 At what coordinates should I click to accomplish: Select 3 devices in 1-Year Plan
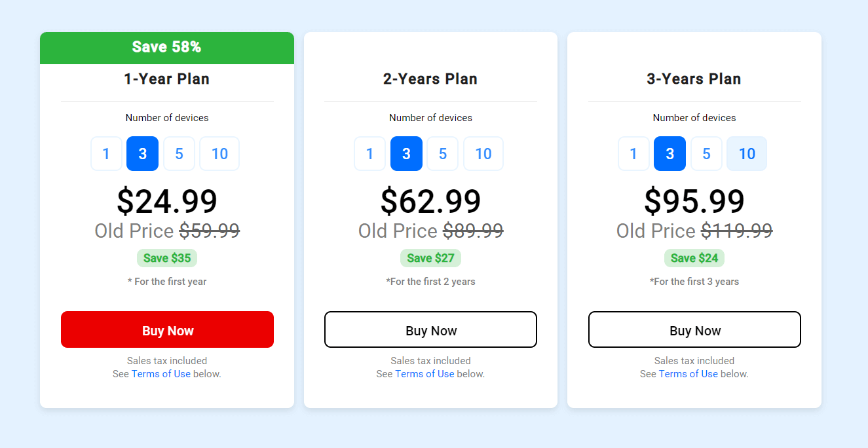click(143, 154)
